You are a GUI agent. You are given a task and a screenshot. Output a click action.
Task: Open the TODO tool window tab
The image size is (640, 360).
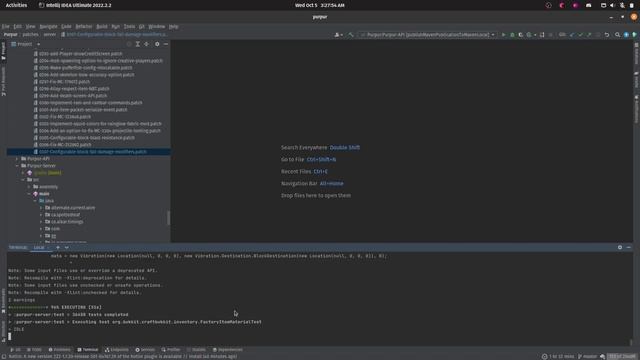(x=34, y=350)
